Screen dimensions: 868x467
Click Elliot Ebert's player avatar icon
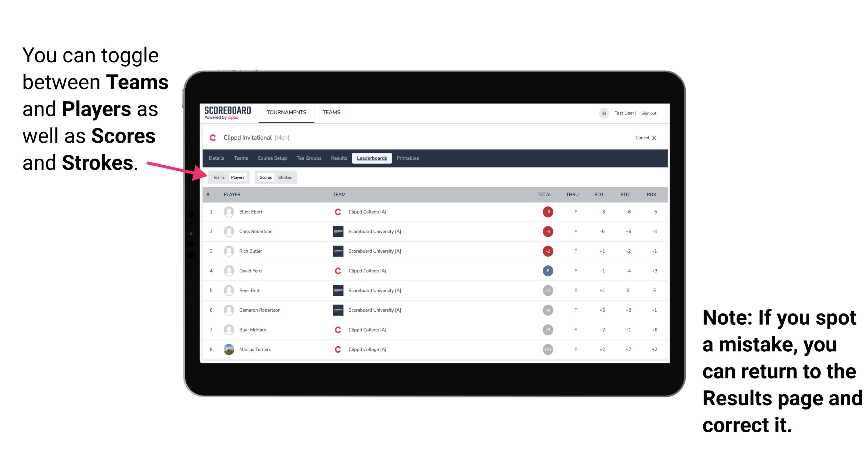tap(228, 212)
